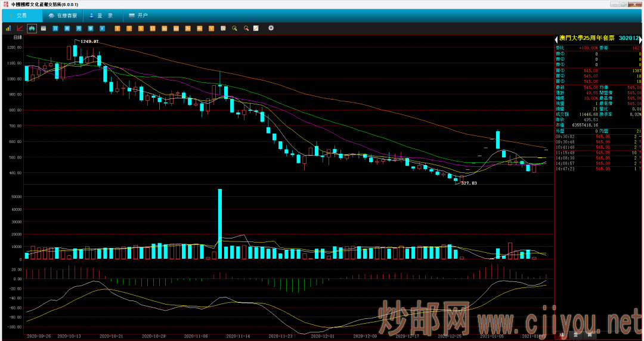Viewport: 644px width, 341px height.
Task: Click the tick detail table icon
Action: pyautogui.click(x=43, y=29)
